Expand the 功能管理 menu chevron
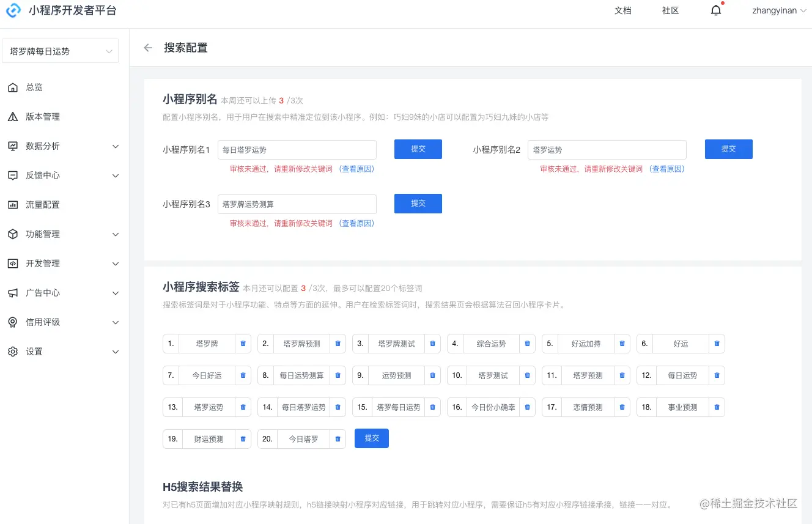The image size is (812, 524). point(116,234)
